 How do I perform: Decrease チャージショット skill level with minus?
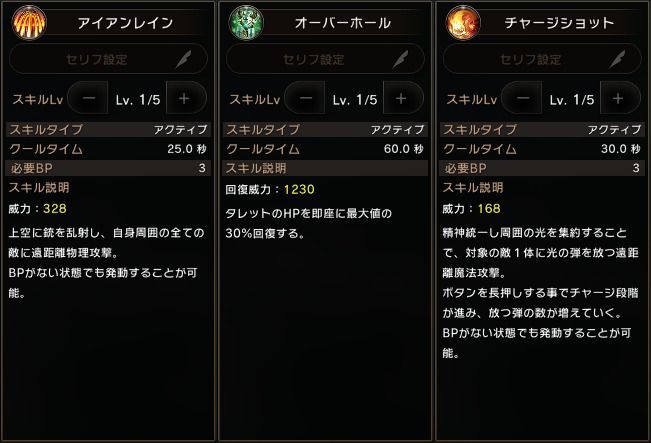[x=522, y=98]
